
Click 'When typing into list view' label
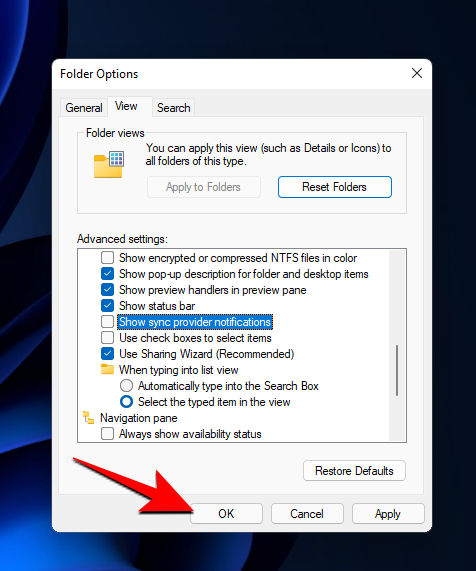click(x=178, y=370)
